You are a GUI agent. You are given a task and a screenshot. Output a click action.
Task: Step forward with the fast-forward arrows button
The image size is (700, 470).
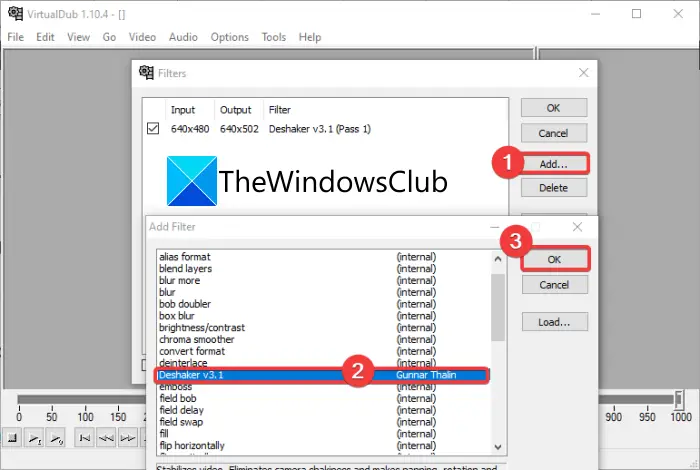click(128, 437)
